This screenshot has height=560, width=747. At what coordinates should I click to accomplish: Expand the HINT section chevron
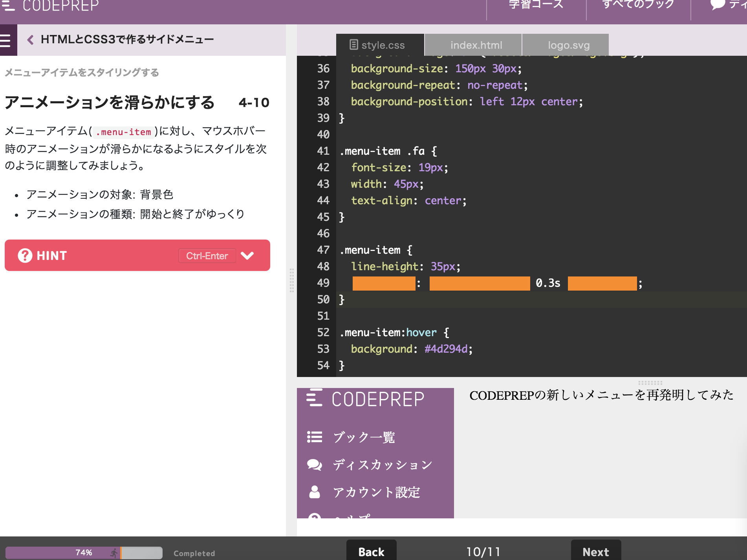coord(247,256)
